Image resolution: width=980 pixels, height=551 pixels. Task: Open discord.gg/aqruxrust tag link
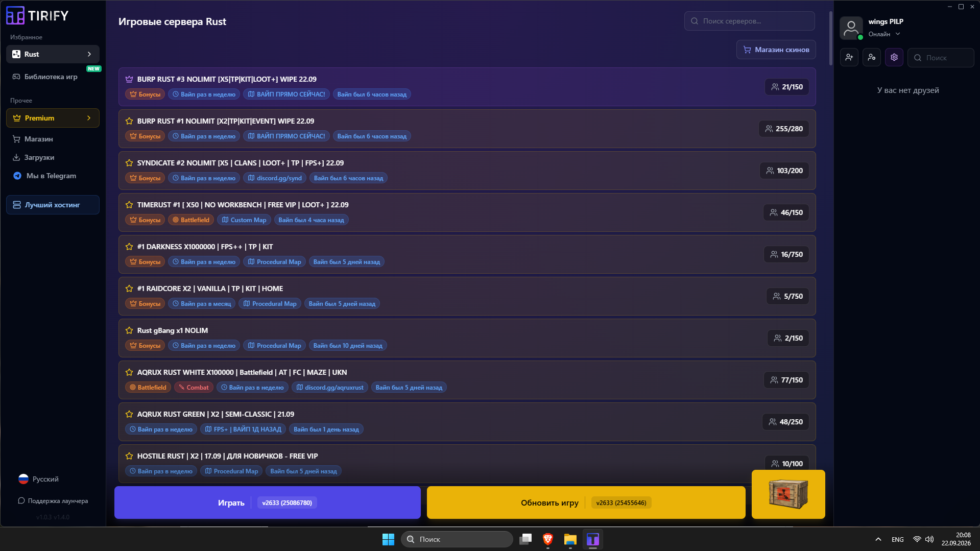point(330,388)
